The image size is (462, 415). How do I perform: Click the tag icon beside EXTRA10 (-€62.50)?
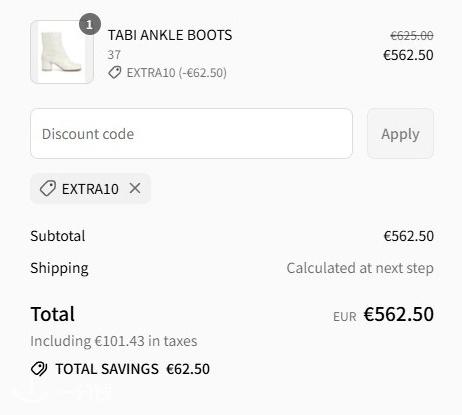coord(115,73)
